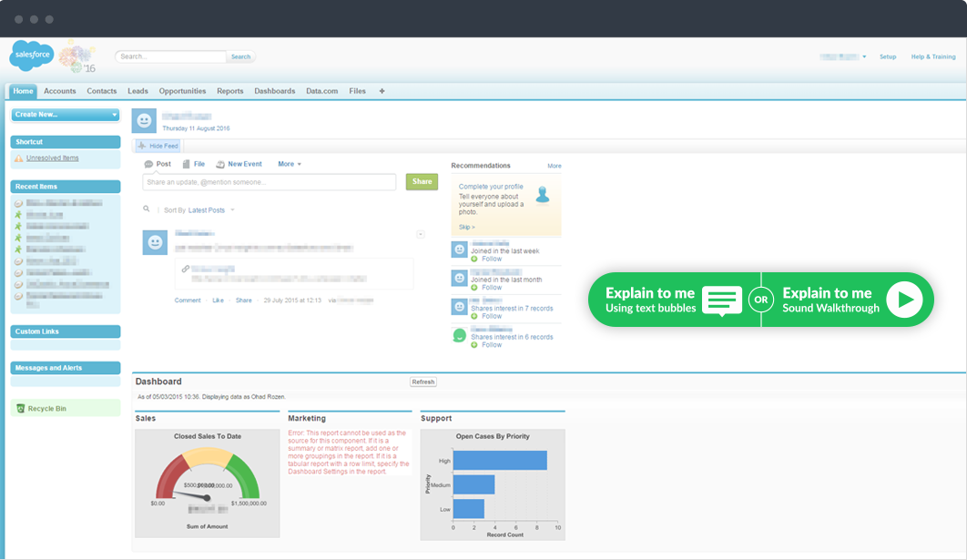This screenshot has width=967, height=560.
Task: Click Skip on the profile recommendation
Action: (x=467, y=228)
